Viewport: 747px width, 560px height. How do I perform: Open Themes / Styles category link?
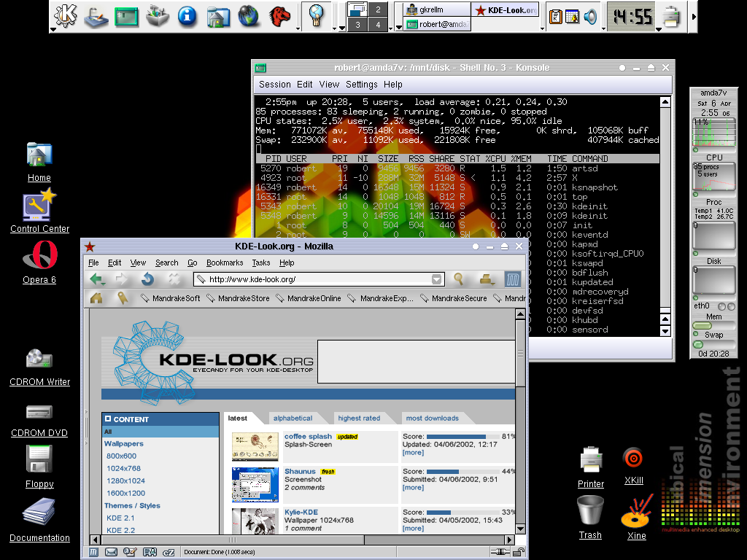[x=133, y=505]
